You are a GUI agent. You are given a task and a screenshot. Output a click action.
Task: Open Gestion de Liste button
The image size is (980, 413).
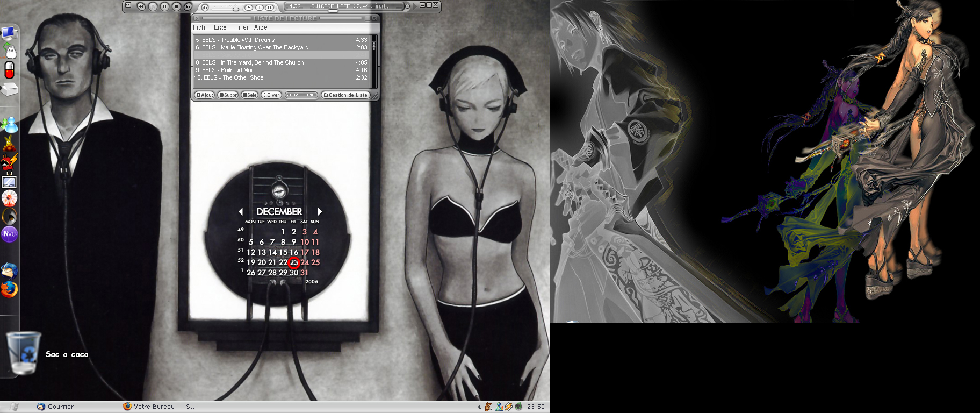[345, 95]
